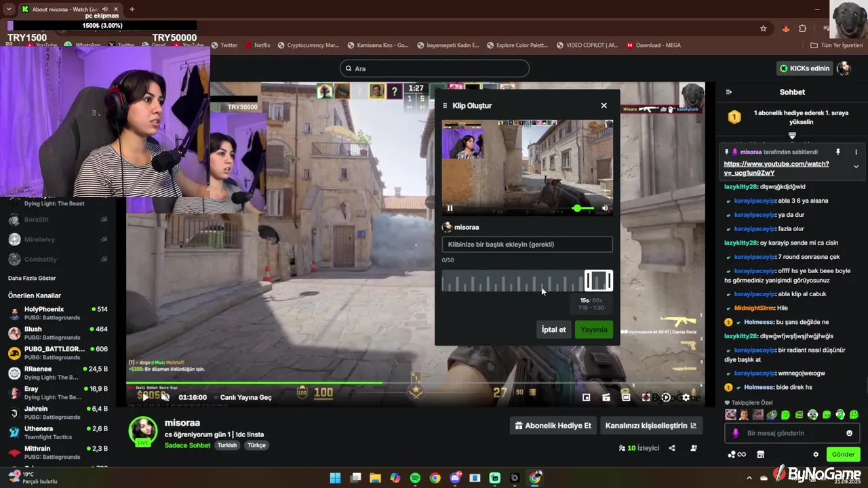Screen dimensions: 868x488
Task: Open the Mithrain channel in sidebar
Action: pyautogui.click(x=58, y=452)
